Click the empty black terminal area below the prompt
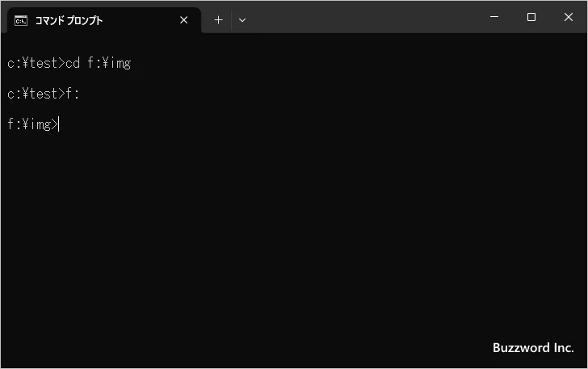 (x=291, y=242)
